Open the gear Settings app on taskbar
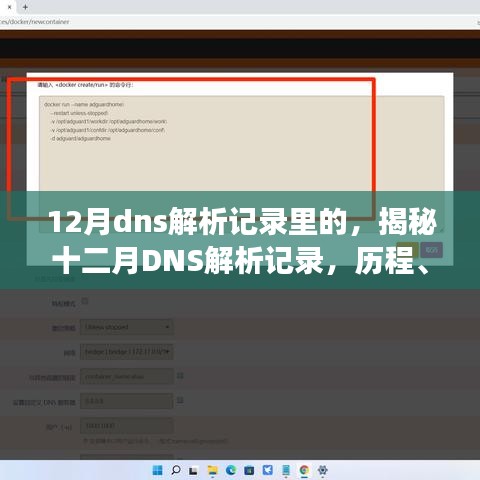This screenshot has width=480, height=480. tap(322, 470)
